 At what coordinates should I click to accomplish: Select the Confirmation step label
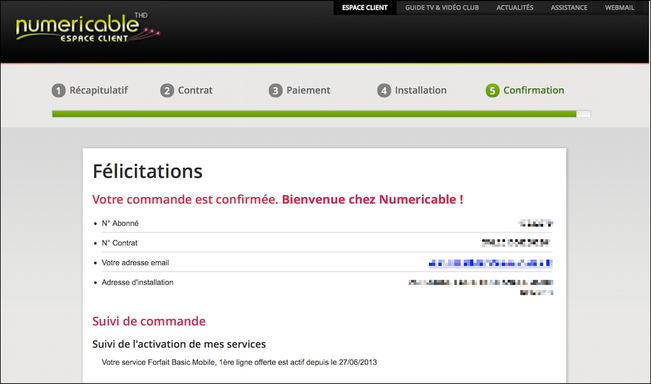coord(534,90)
